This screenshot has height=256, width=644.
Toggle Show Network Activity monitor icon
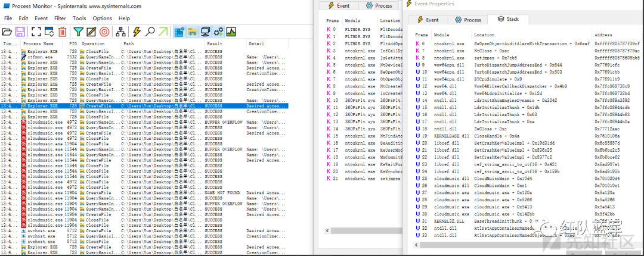pyautogui.click(x=205, y=31)
